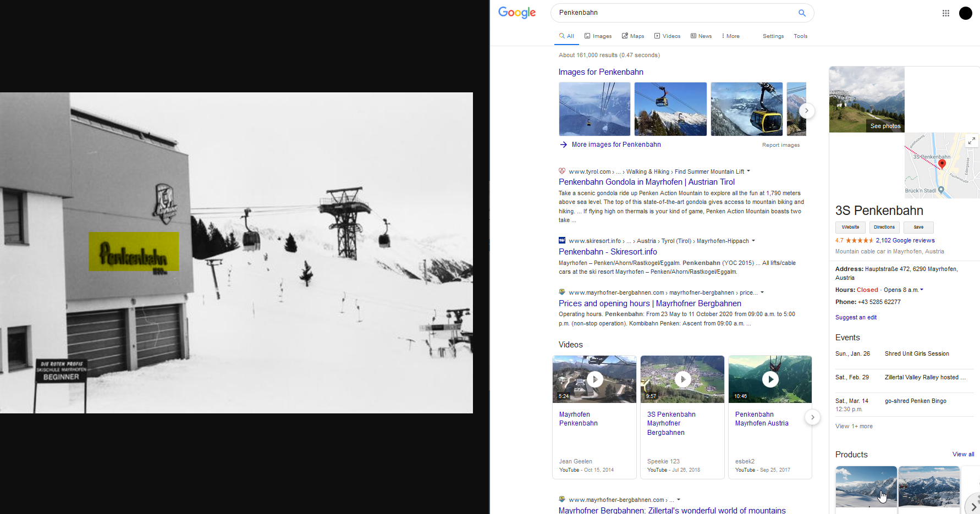Open go-shred Penken Bingo event
980x514 pixels.
click(x=915, y=401)
